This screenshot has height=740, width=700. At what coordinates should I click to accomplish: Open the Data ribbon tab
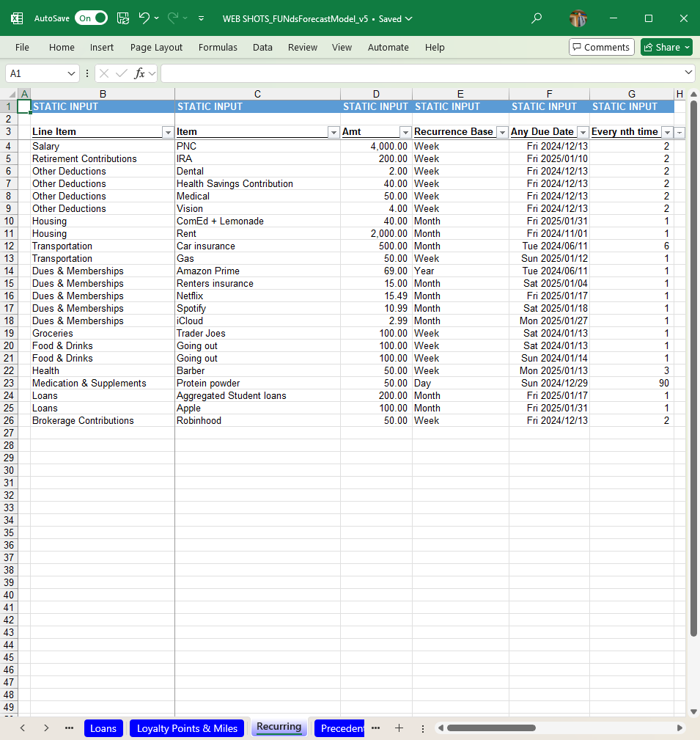(262, 47)
